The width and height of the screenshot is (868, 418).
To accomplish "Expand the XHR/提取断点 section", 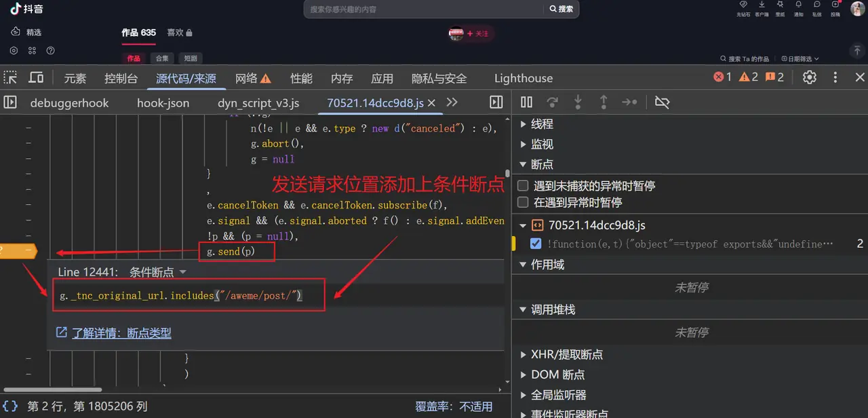I will click(x=523, y=354).
